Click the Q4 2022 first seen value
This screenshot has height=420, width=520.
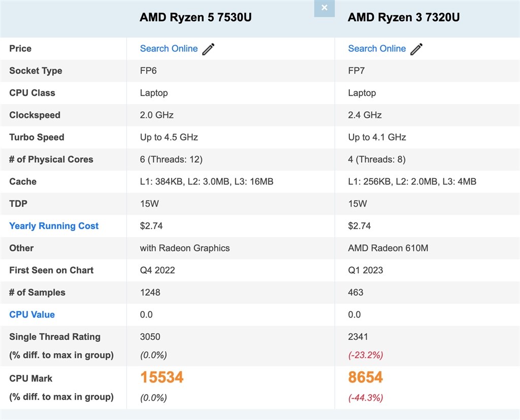[x=157, y=270]
